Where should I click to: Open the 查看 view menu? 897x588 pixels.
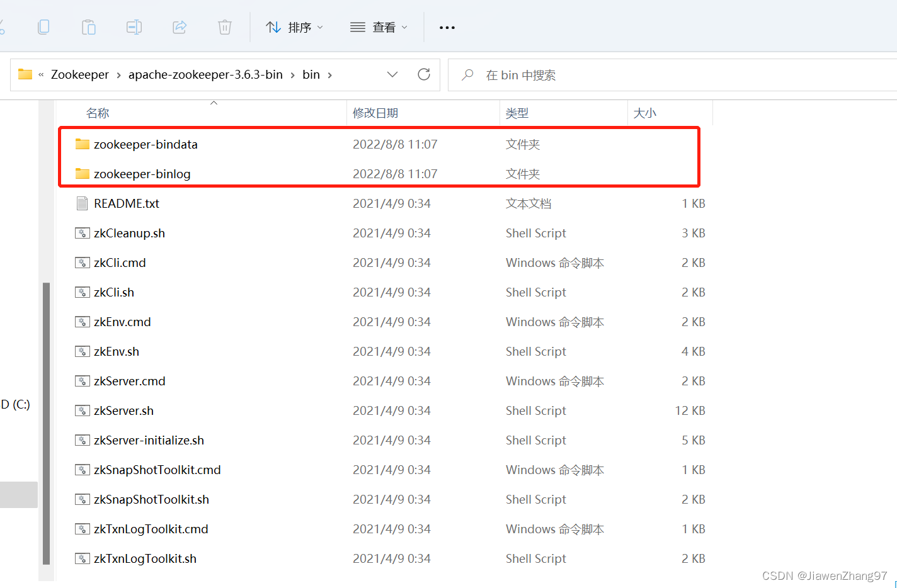(379, 27)
